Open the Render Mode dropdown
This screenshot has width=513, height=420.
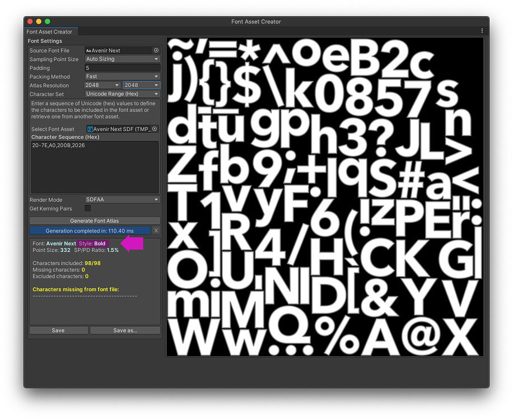[x=122, y=199]
